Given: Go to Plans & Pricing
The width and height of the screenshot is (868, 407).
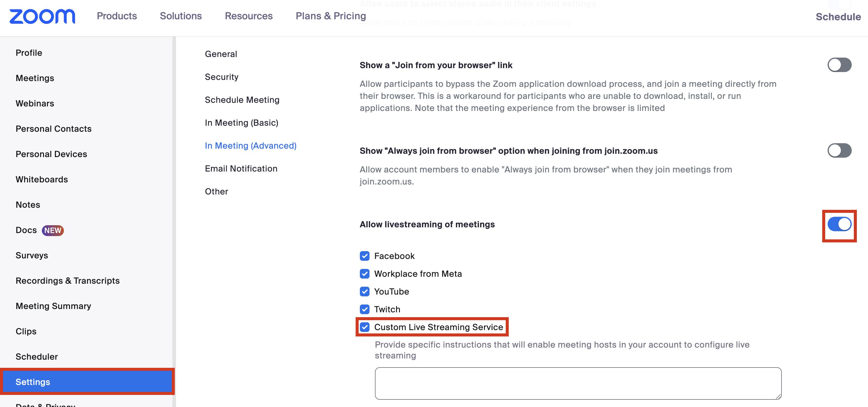Looking at the screenshot, I should [x=331, y=16].
